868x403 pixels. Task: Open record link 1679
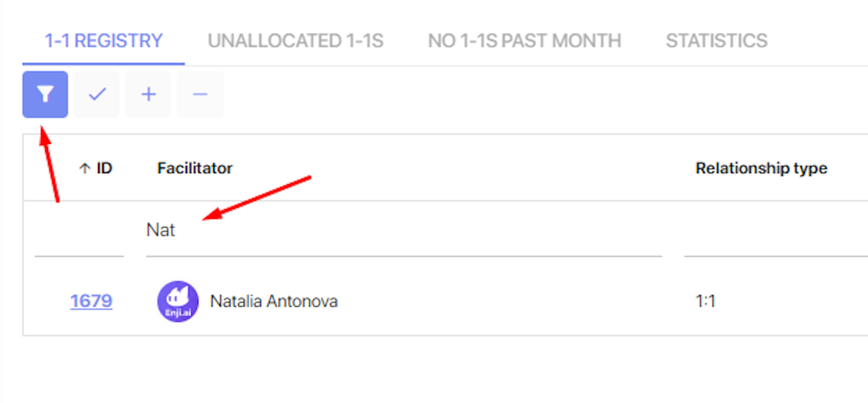pos(91,302)
